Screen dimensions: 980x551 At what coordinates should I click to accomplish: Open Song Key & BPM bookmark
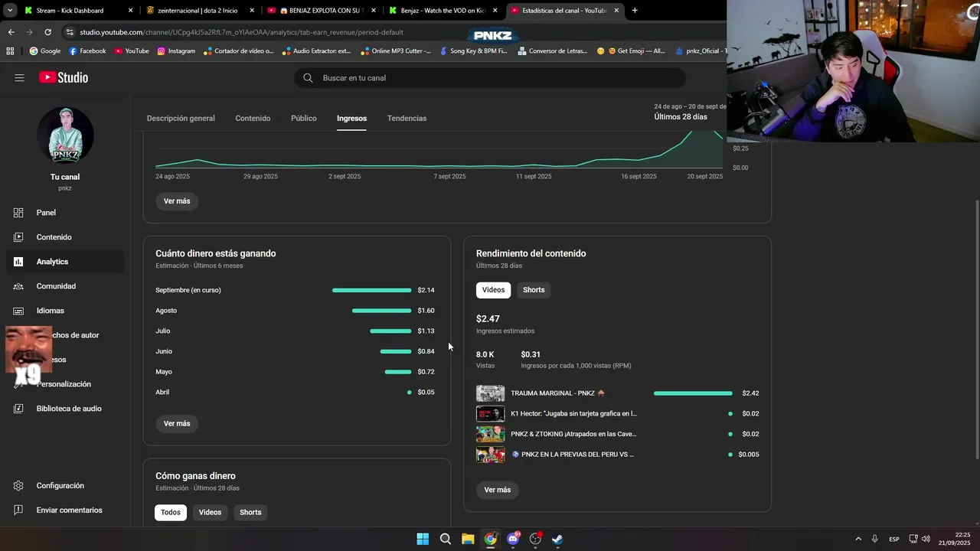pos(473,51)
